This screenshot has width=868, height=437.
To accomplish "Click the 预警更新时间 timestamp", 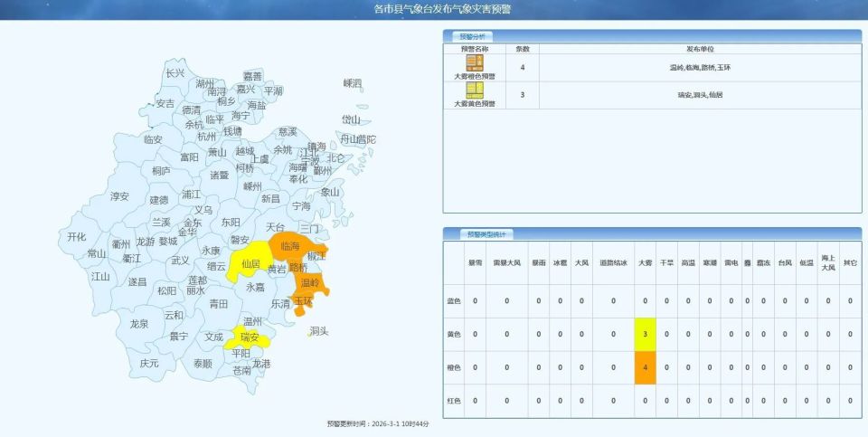I will point(378,423).
